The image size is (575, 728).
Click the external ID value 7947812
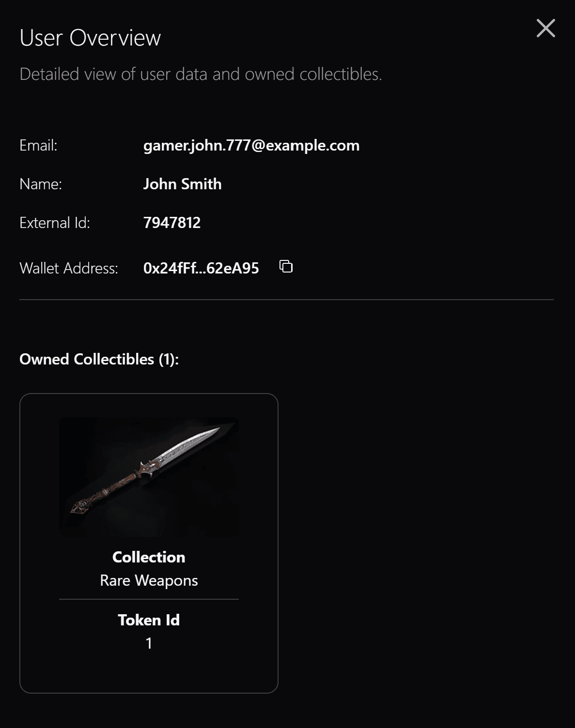pos(172,223)
